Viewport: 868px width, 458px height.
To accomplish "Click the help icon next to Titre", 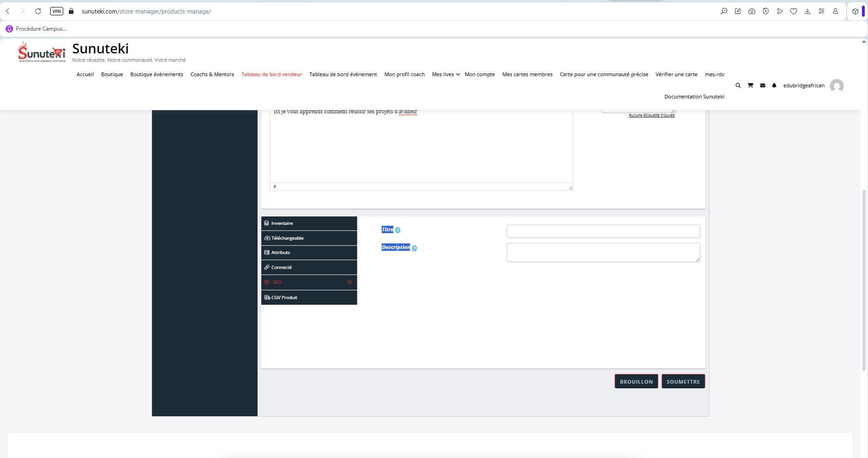I will tap(398, 230).
